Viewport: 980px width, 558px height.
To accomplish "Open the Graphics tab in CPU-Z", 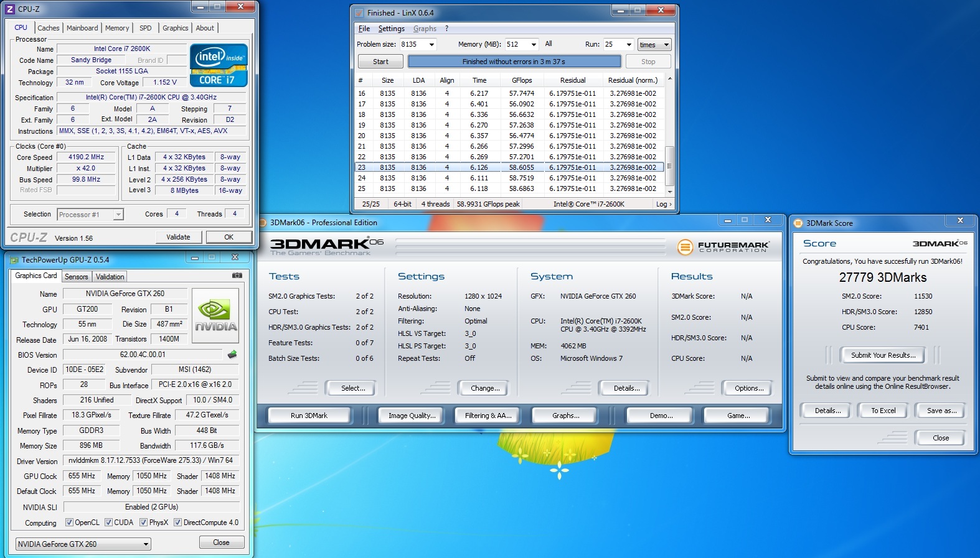I will click(175, 28).
